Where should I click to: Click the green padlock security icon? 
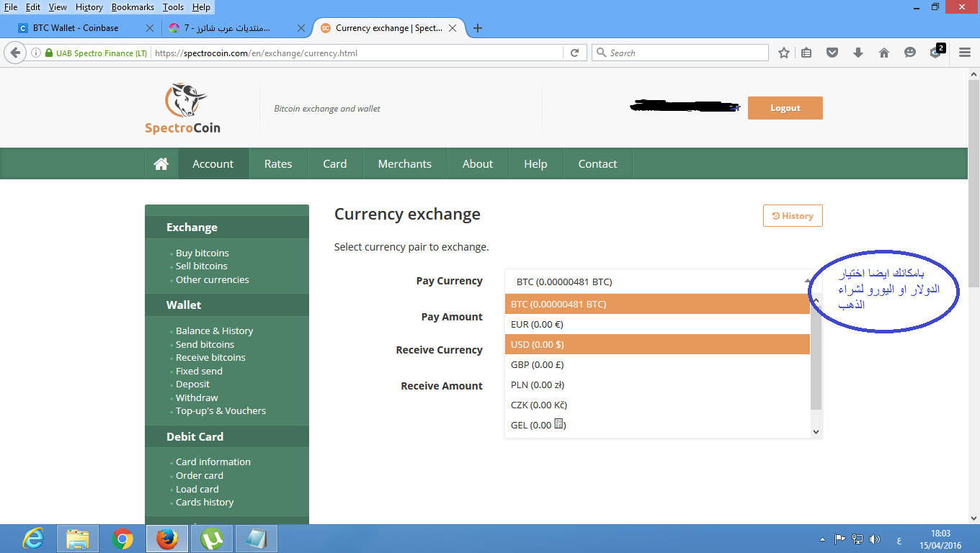pos(49,53)
